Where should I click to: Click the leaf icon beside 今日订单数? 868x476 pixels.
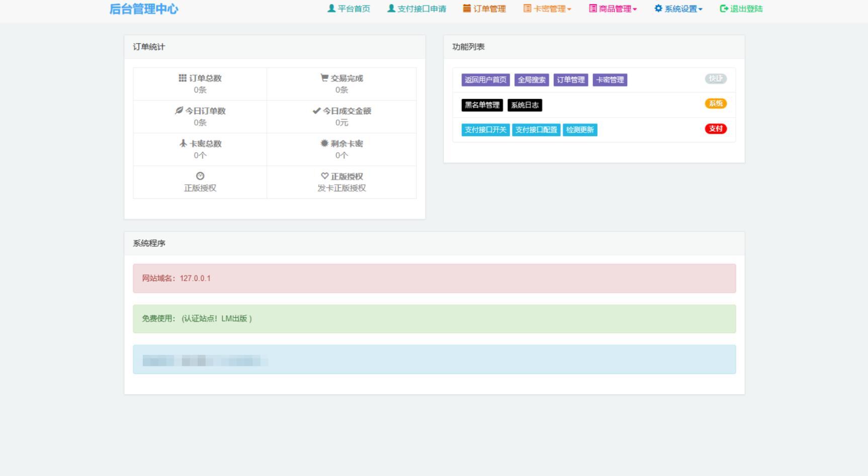(179, 111)
